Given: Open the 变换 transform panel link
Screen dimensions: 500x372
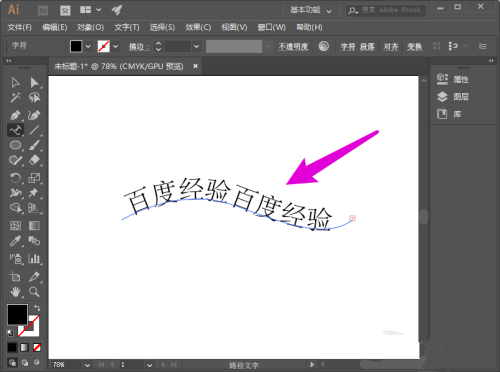Looking at the screenshot, I should click(x=414, y=47).
